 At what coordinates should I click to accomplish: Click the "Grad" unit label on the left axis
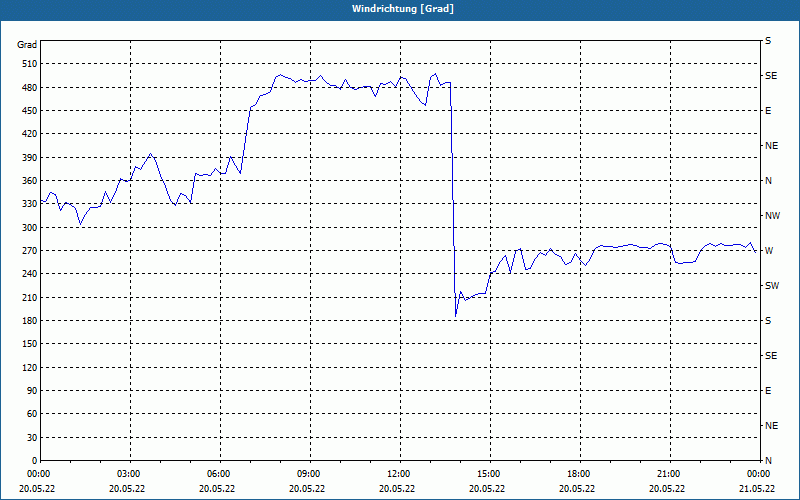click(x=27, y=45)
